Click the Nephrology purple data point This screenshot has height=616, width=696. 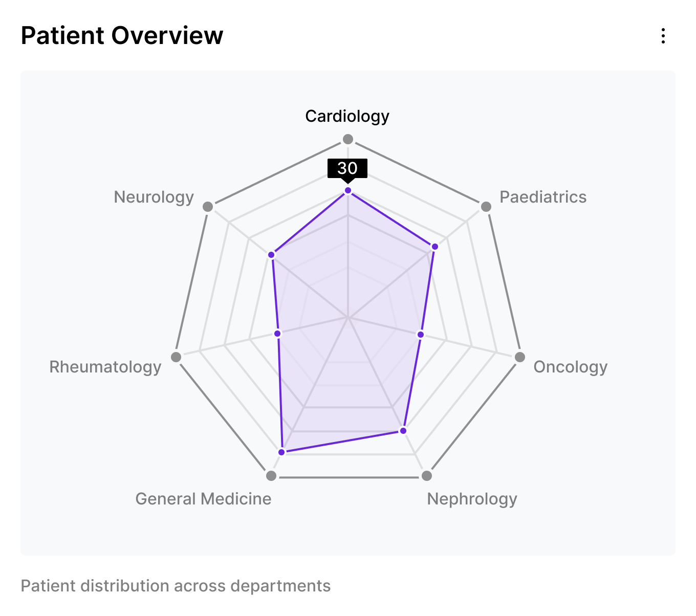(403, 430)
